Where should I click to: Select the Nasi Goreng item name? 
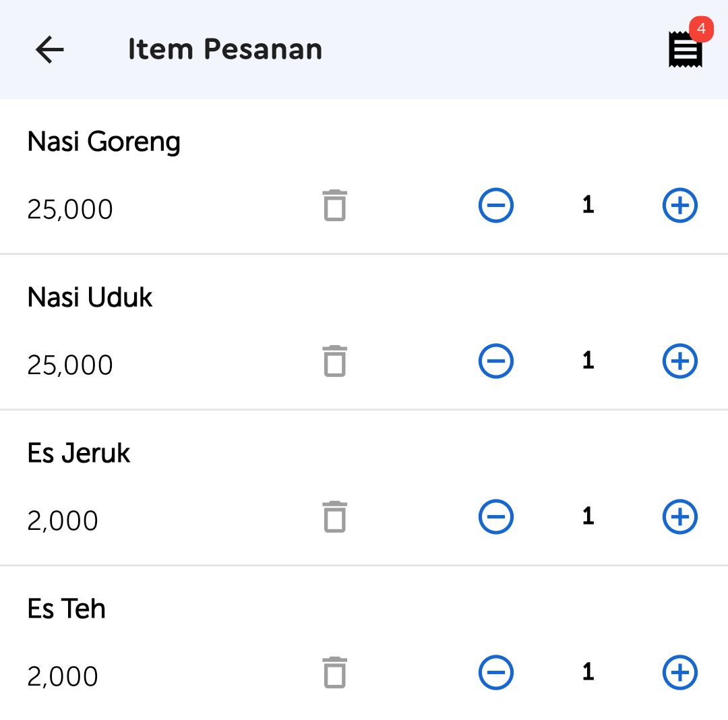104,142
